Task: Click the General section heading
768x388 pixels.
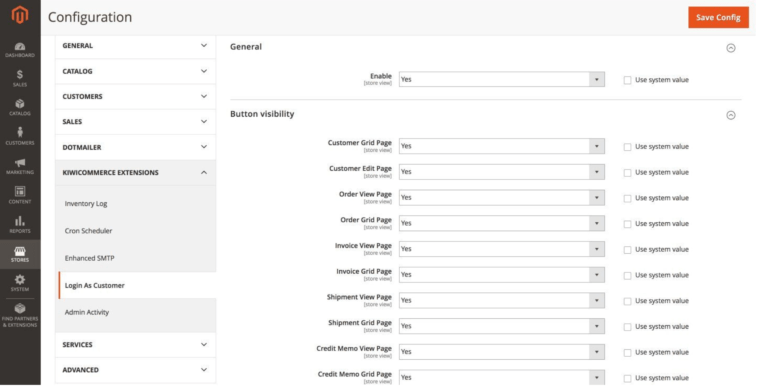Action: click(246, 47)
